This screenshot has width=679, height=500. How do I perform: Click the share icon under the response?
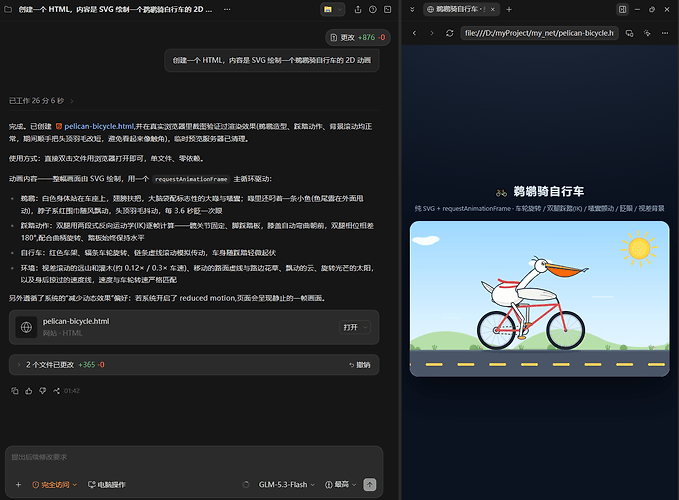pos(56,390)
